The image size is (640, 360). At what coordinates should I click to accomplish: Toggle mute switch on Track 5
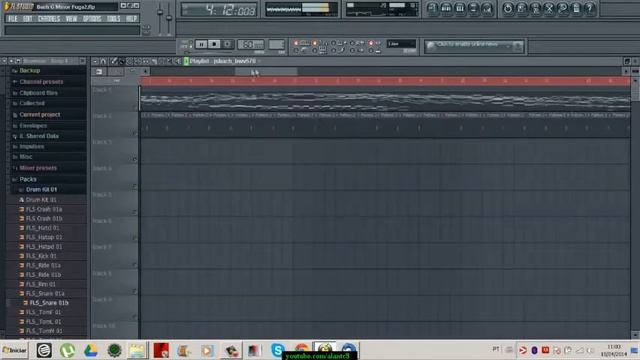(135, 212)
